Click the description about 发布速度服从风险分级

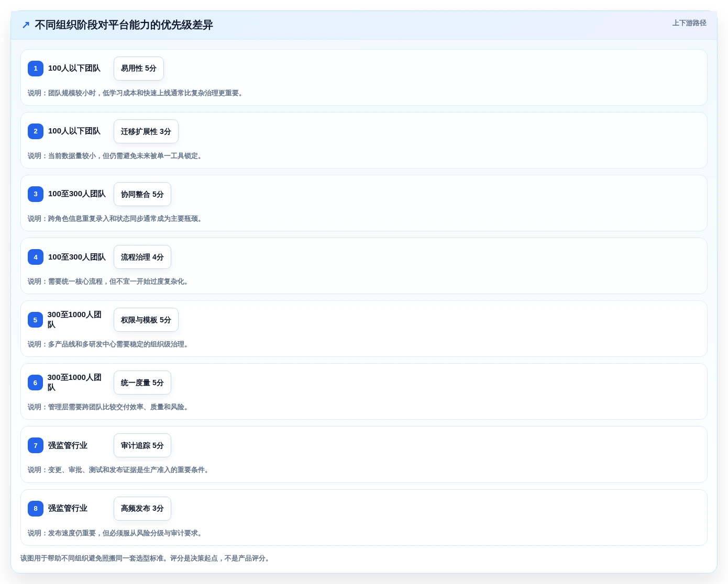click(116, 533)
